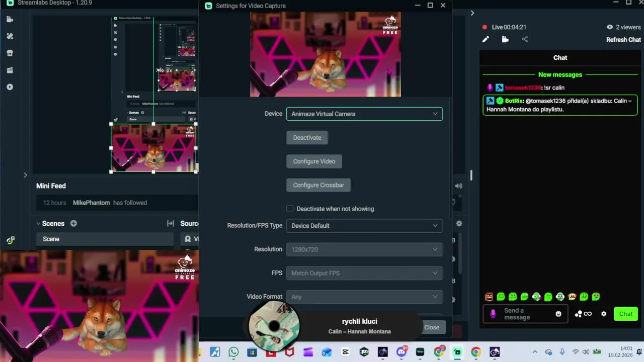This screenshot has width=644, height=362.
Task: Open Microsoft Store from the taskbar
Action: point(252,352)
